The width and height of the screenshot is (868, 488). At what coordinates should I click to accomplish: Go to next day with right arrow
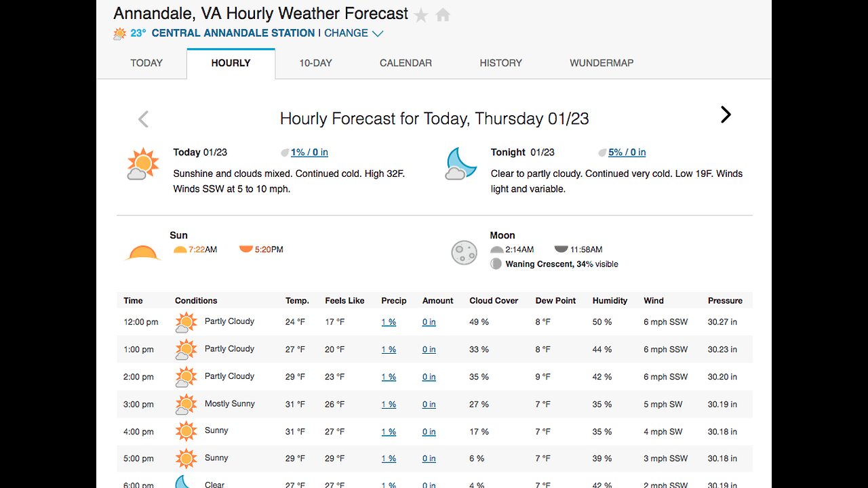[x=726, y=115]
